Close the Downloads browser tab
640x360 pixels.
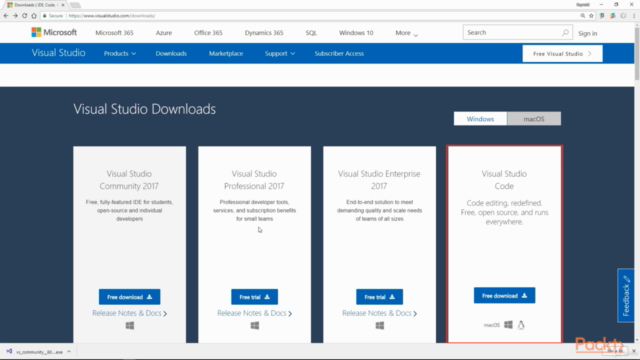coord(63,5)
